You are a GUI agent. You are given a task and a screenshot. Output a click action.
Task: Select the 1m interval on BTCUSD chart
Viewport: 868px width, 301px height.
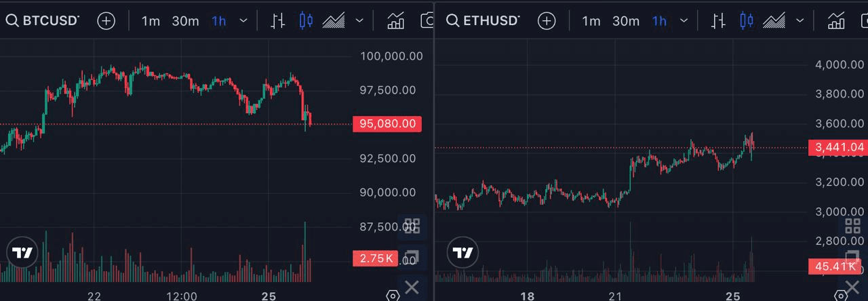pyautogui.click(x=151, y=21)
